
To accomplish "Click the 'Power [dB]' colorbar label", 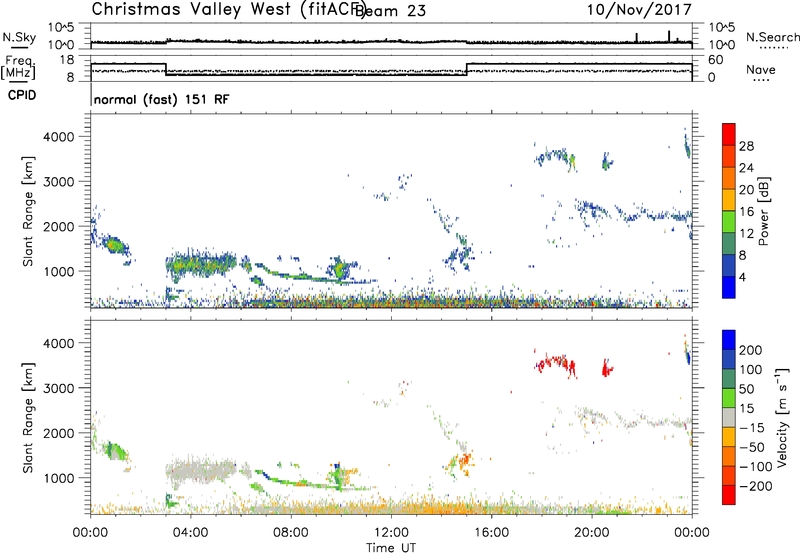I will pyautogui.click(x=763, y=211).
